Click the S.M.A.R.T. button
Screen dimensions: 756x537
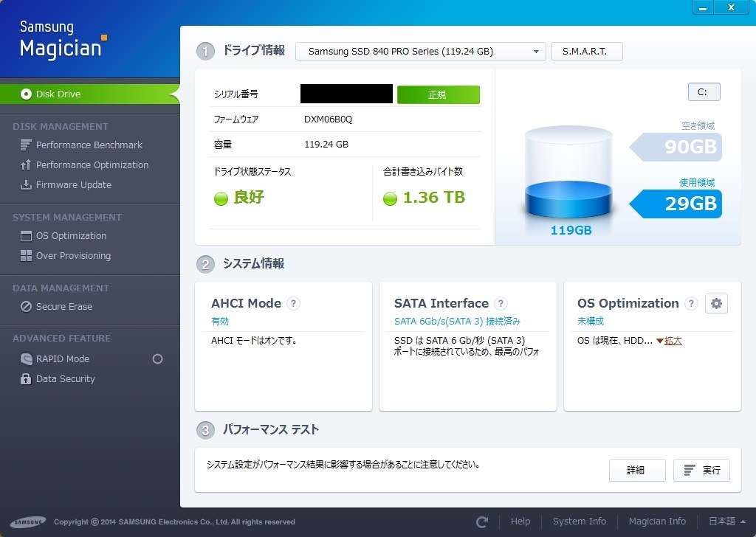point(586,52)
